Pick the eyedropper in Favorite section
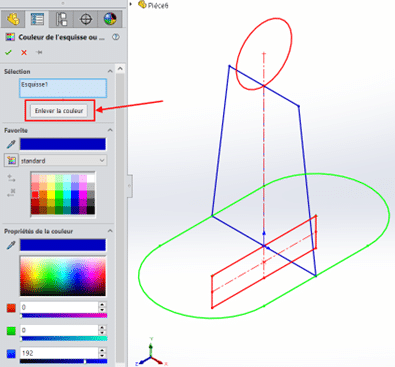 click(11, 144)
